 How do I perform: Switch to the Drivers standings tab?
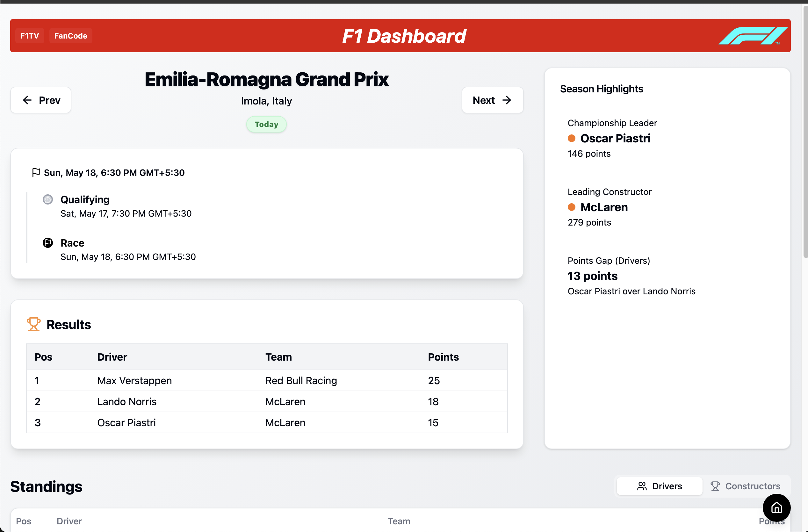coord(659,486)
